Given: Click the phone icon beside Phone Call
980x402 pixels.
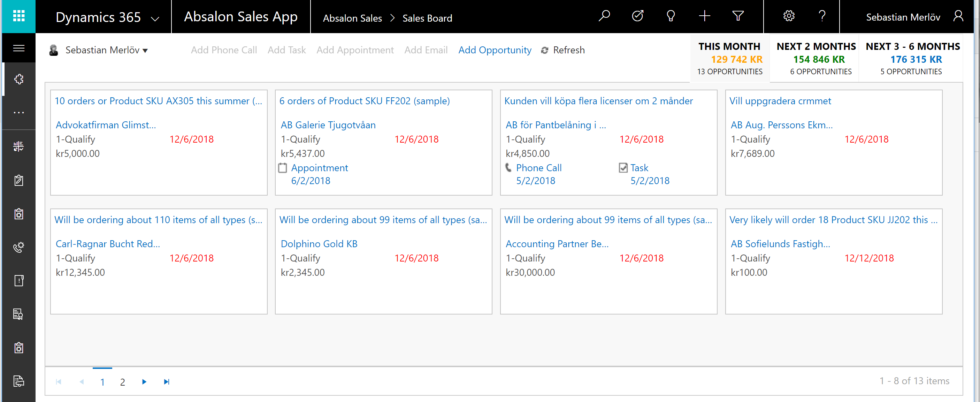Looking at the screenshot, I should click(x=508, y=167).
